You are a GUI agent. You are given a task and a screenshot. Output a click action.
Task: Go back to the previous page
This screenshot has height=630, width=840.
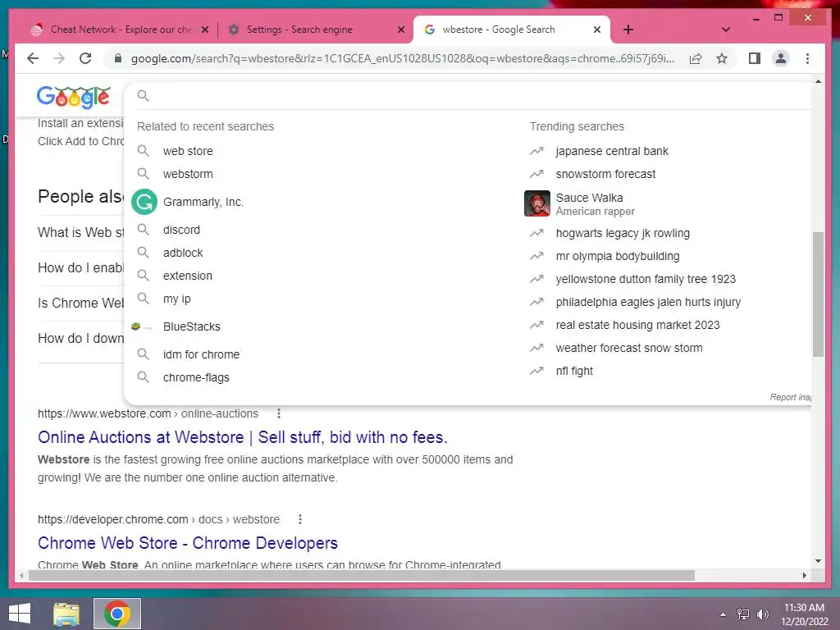(33, 58)
